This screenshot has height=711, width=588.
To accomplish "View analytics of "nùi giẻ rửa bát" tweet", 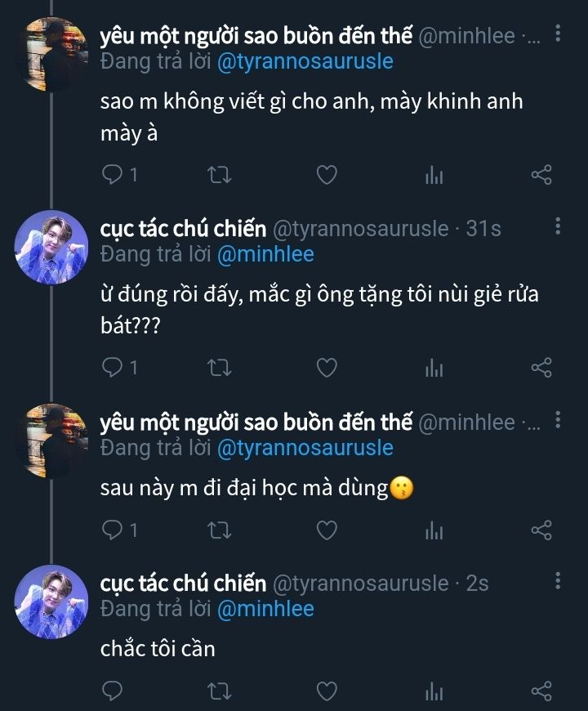I will [434, 368].
